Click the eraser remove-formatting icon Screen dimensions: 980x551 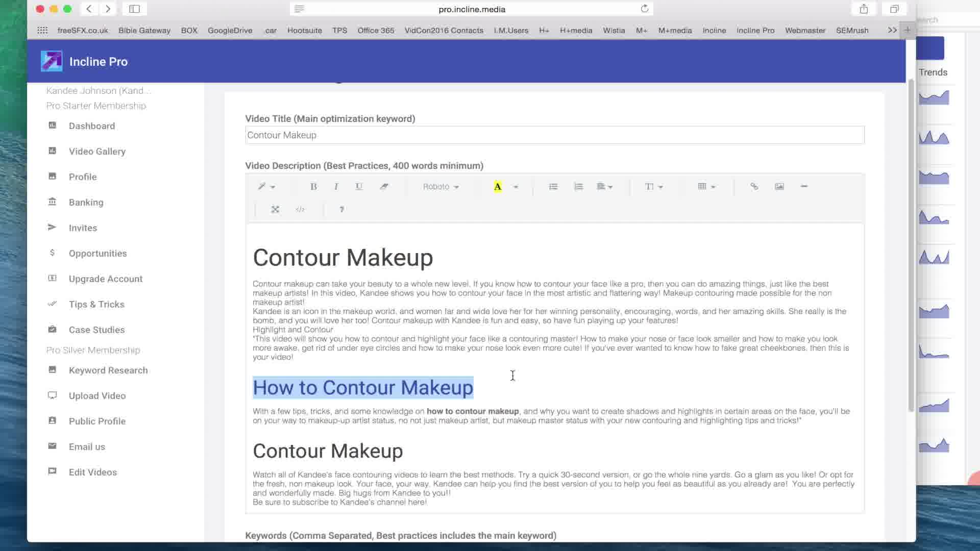pos(384,187)
